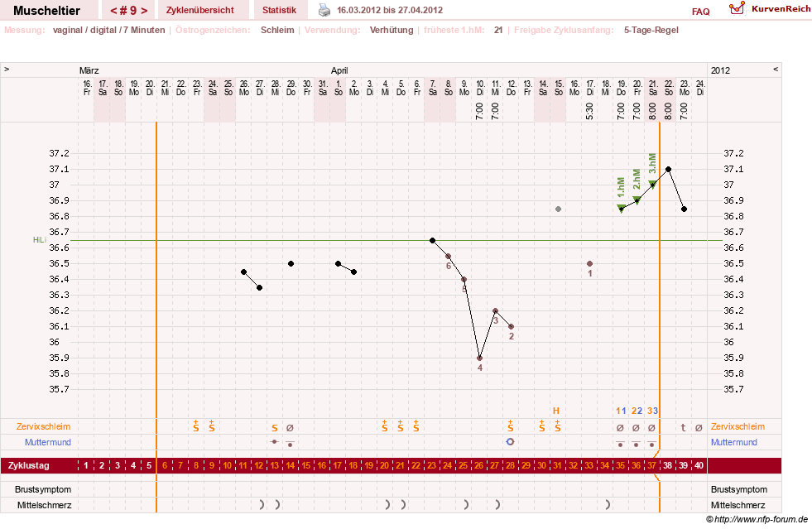Click the temperature point labeled 6
The width and height of the screenshot is (812, 529).
[449, 257]
